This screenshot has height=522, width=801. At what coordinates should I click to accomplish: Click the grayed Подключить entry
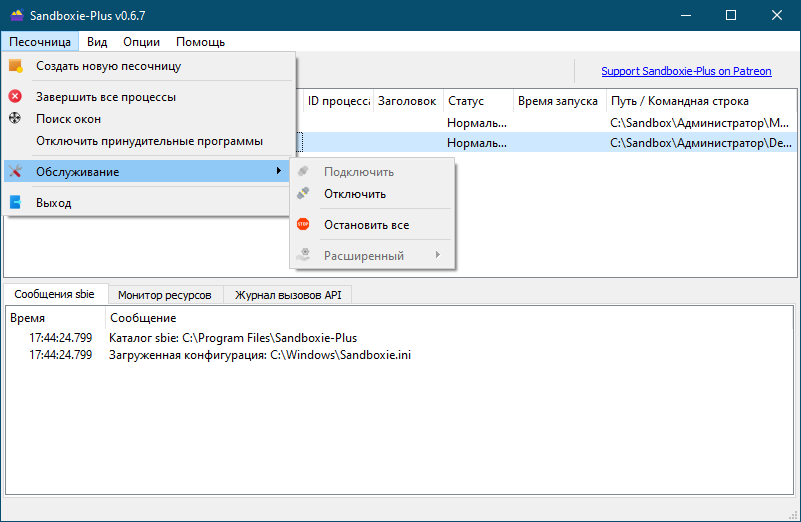372,172
